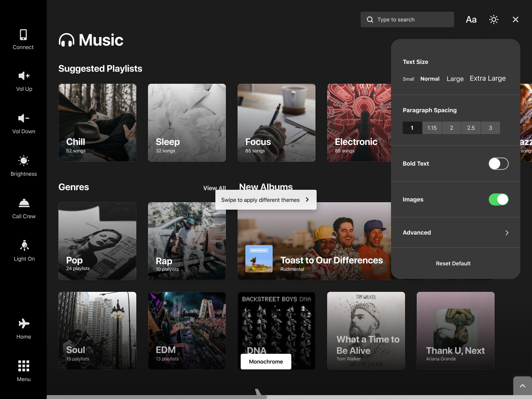532x399 pixels.
Task: Click the Advanced label text
Action: pos(417,233)
